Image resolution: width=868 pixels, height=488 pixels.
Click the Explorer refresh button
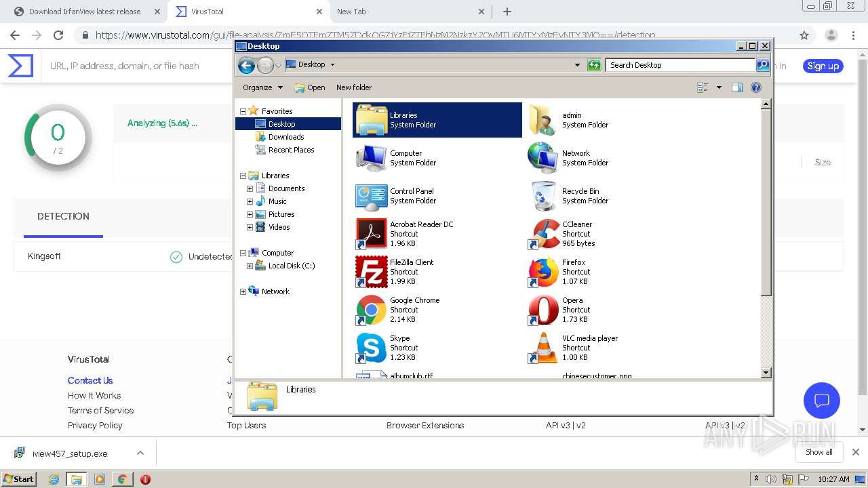[594, 65]
